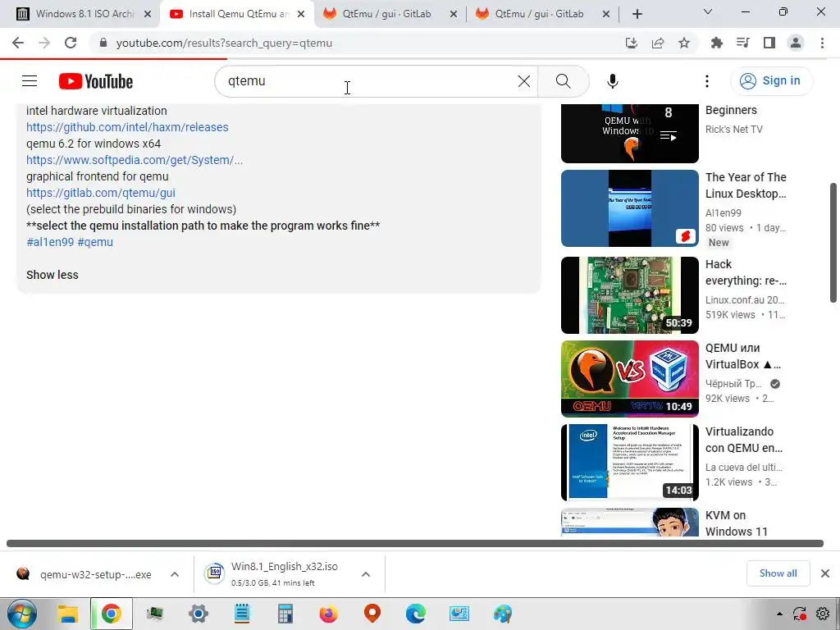Viewport: 840px width, 630px height.
Task: Open Firefox from the taskbar
Action: pos(329,614)
